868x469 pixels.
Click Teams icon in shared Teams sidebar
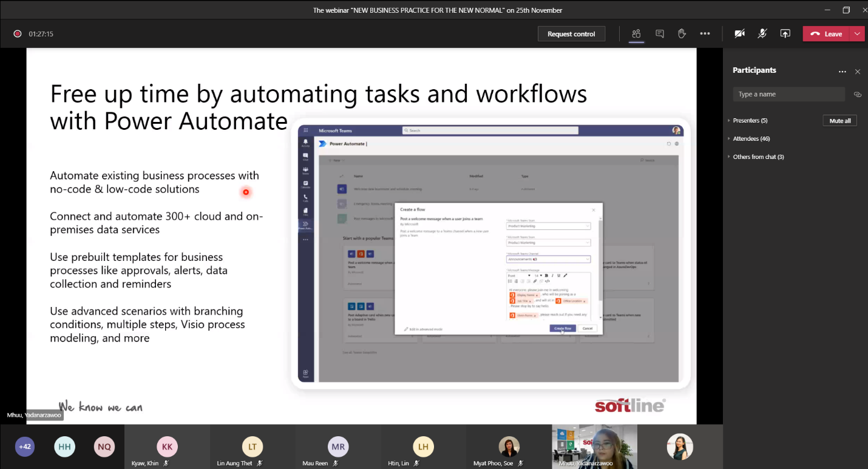(305, 170)
